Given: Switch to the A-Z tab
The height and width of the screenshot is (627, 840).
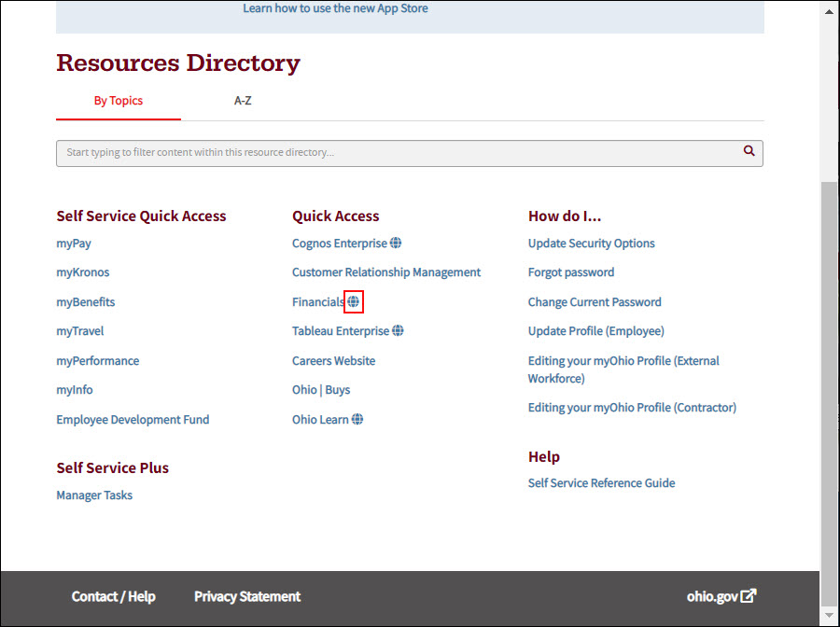Looking at the screenshot, I should click(x=243, y=100).
